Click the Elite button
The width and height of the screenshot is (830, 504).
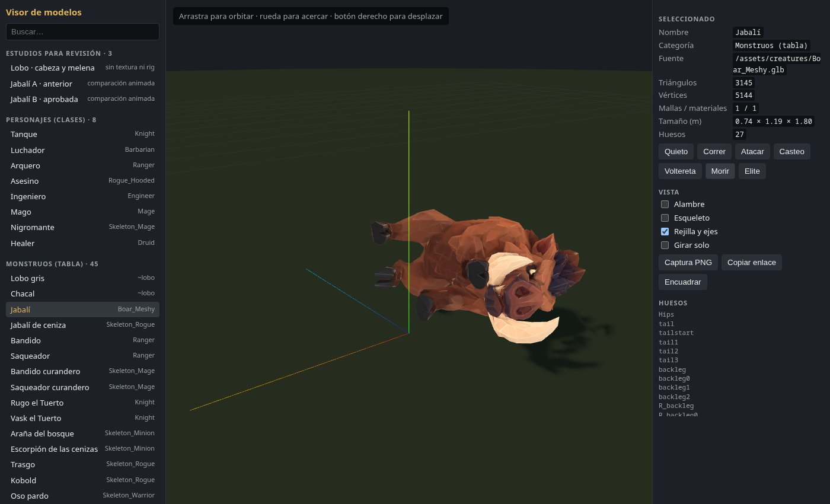752,171
